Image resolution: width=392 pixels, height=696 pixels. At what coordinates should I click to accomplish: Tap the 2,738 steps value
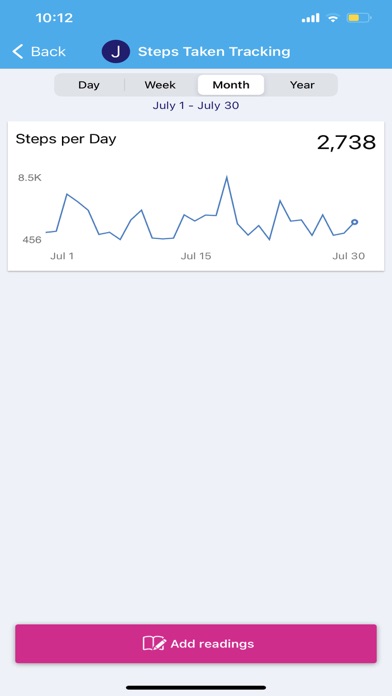click(346, 142)
